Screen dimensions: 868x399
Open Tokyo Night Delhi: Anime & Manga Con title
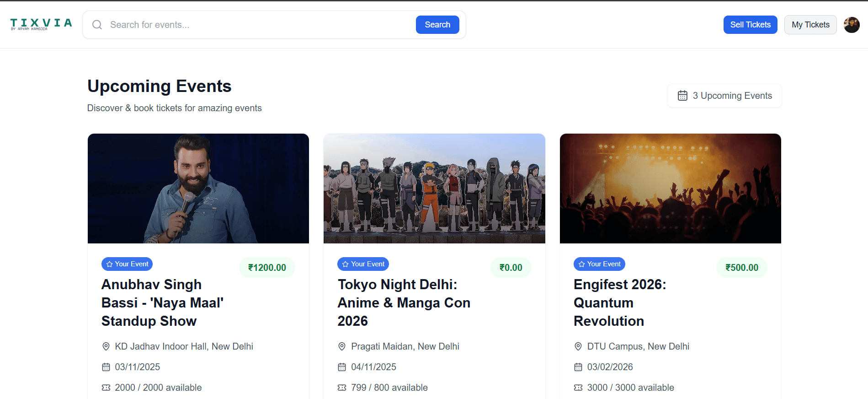(404, 303)
